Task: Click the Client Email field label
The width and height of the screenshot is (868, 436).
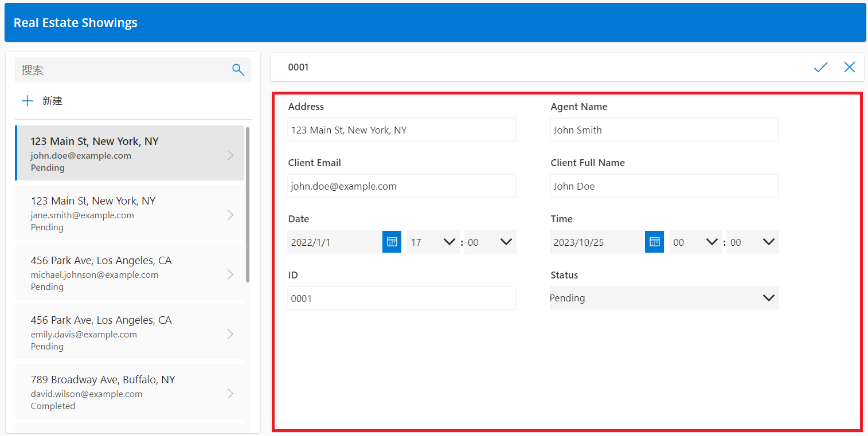Action: pyautogui.click(x=315, y=163)
